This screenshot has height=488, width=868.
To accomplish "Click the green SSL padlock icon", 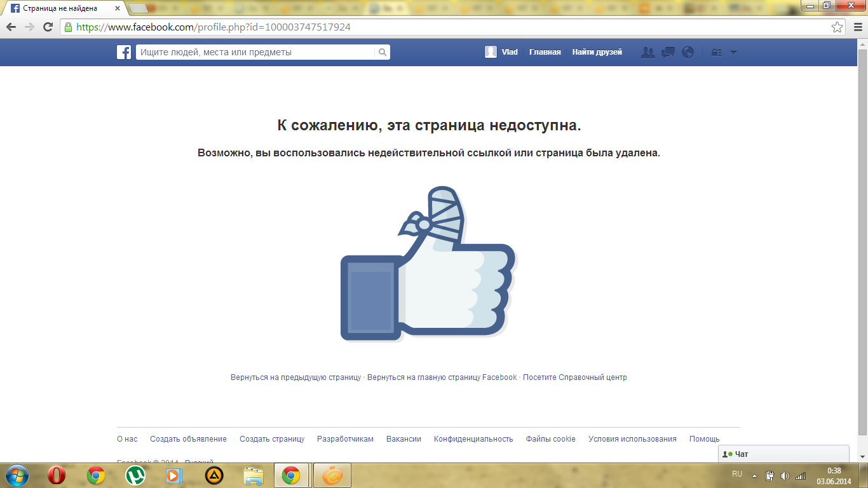I will (68, 27).
